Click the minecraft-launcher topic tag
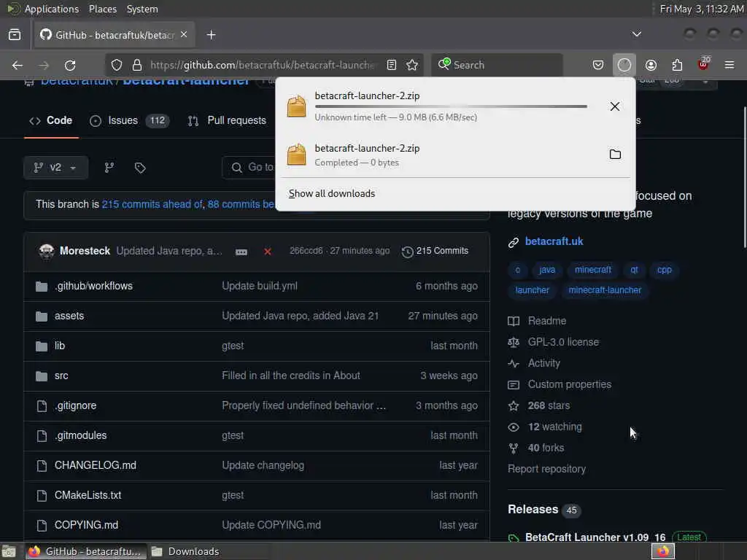This screenshot has width=747, height=560. pyautogui.click(x=605, y=290)
